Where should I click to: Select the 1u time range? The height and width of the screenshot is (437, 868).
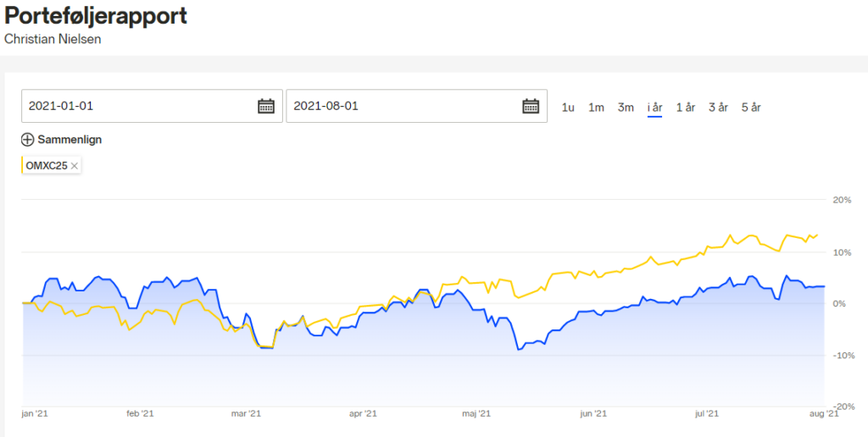[x=568, y=108]
